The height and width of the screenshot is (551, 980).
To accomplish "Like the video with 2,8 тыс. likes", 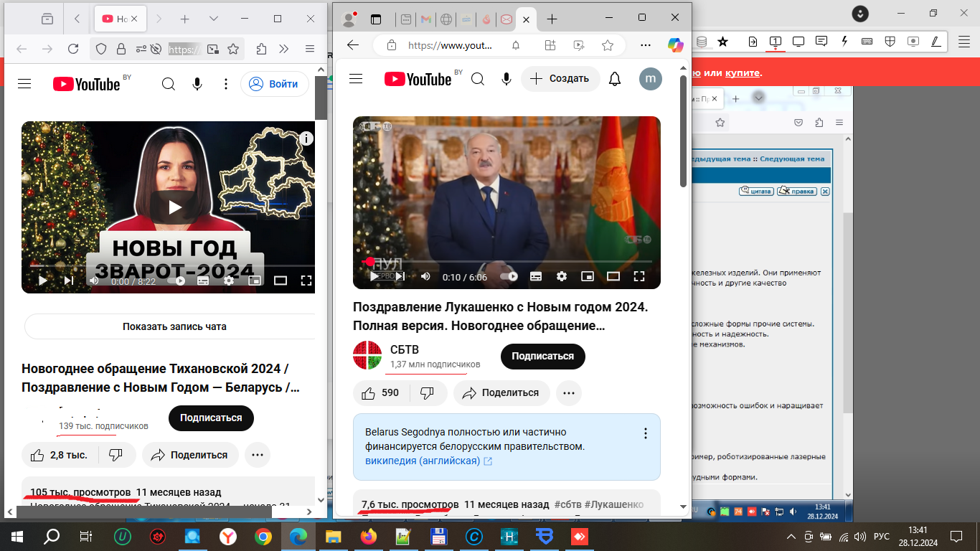I will tap(59, 455).
